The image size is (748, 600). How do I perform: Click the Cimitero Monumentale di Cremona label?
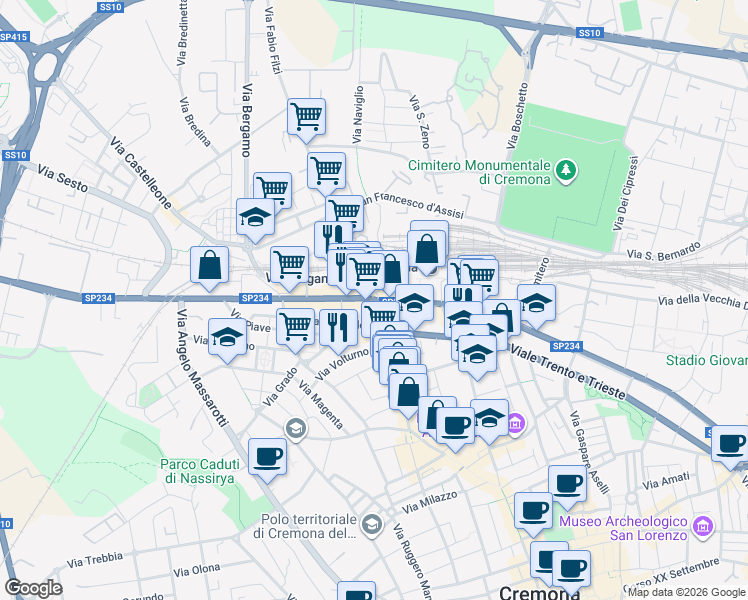(x=479, y=172)
